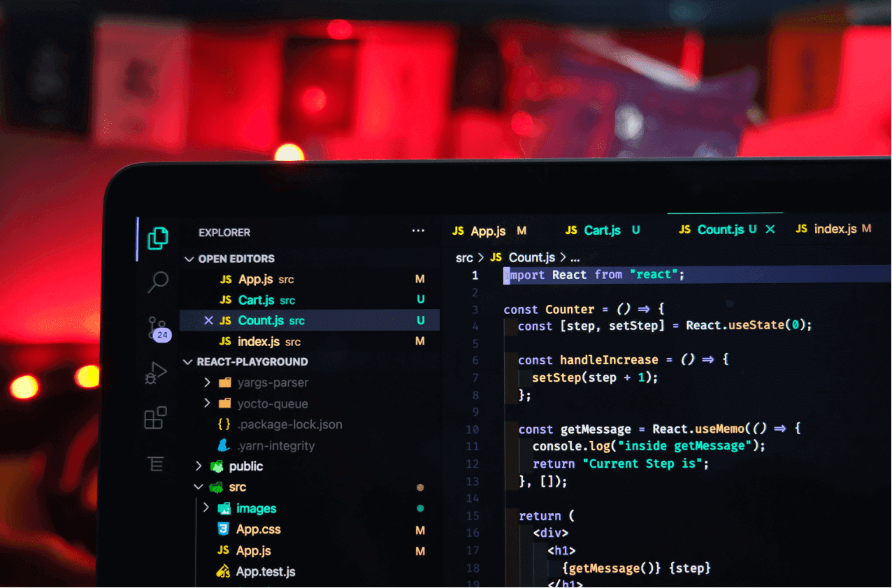Click the JS icon in the breadcrumb

point(496,258)
